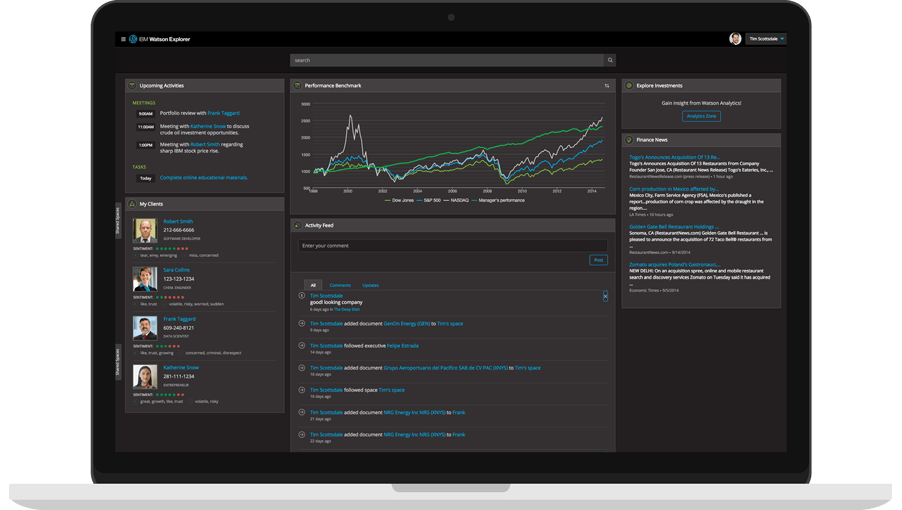Click icon beside 'goodl looking company' comment

tap(301, 296)
